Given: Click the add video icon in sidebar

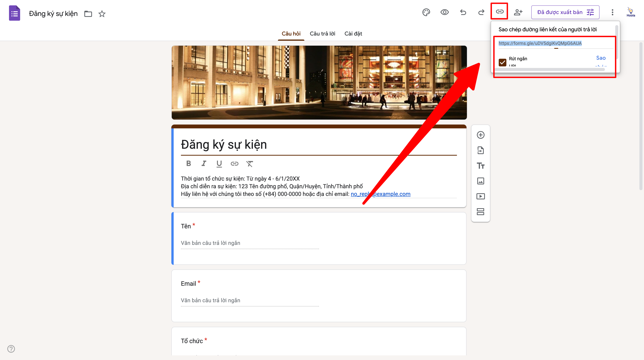Looking at the screenshot, I should 481,196.
